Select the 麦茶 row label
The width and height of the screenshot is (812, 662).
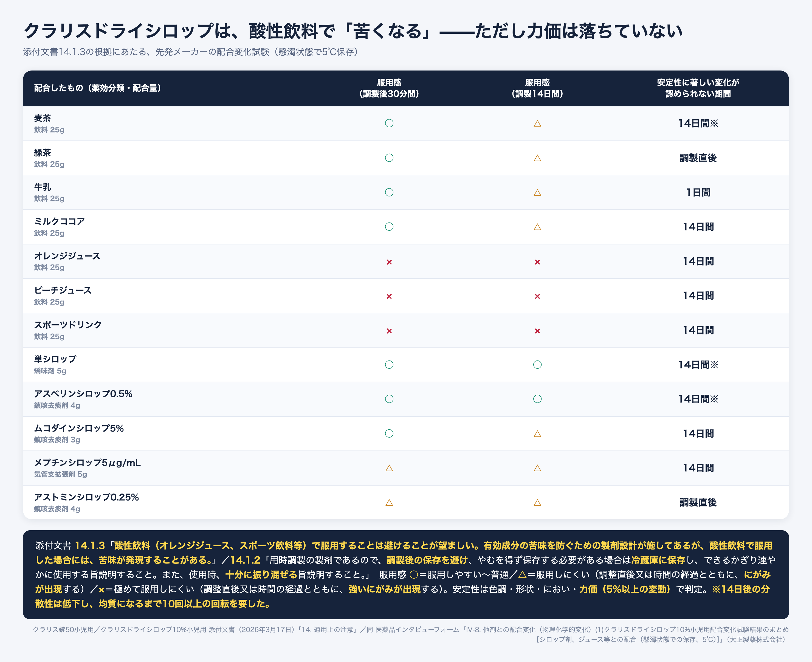tap(42, 118)
